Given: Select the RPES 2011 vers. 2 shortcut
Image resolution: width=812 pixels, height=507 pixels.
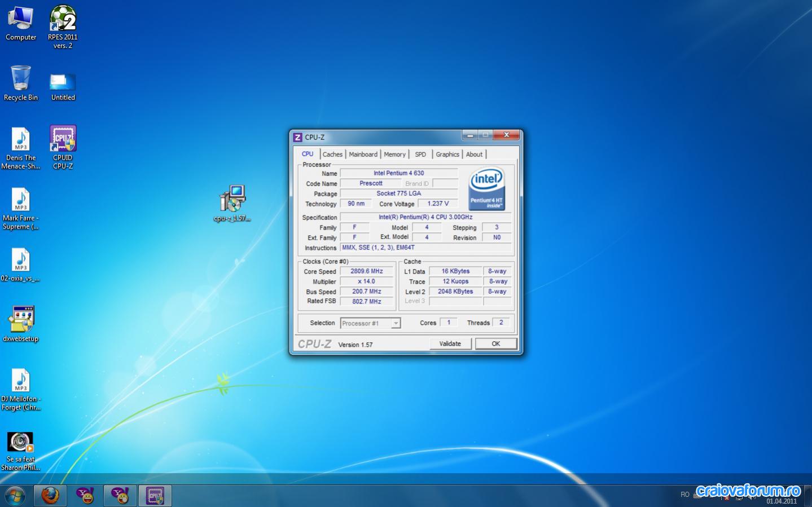Looking at the screenshot, I should (x=63, y=27).
